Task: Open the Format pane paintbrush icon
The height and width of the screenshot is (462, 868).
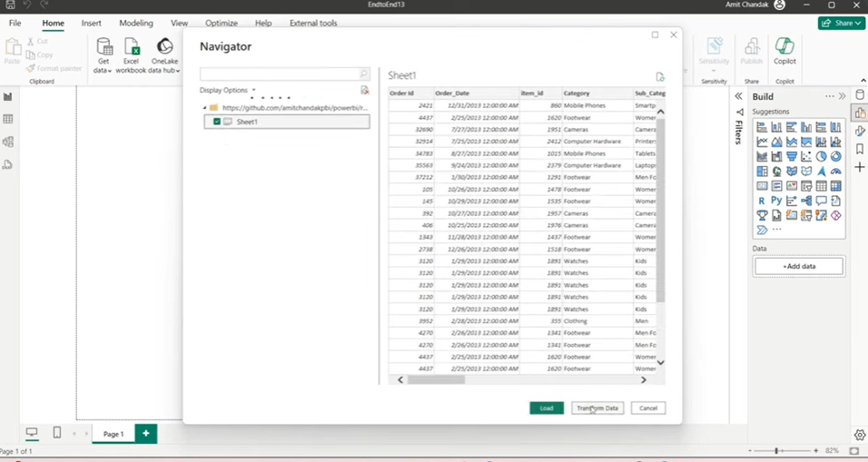Action: pyautogui.click(x=860, y=131)
